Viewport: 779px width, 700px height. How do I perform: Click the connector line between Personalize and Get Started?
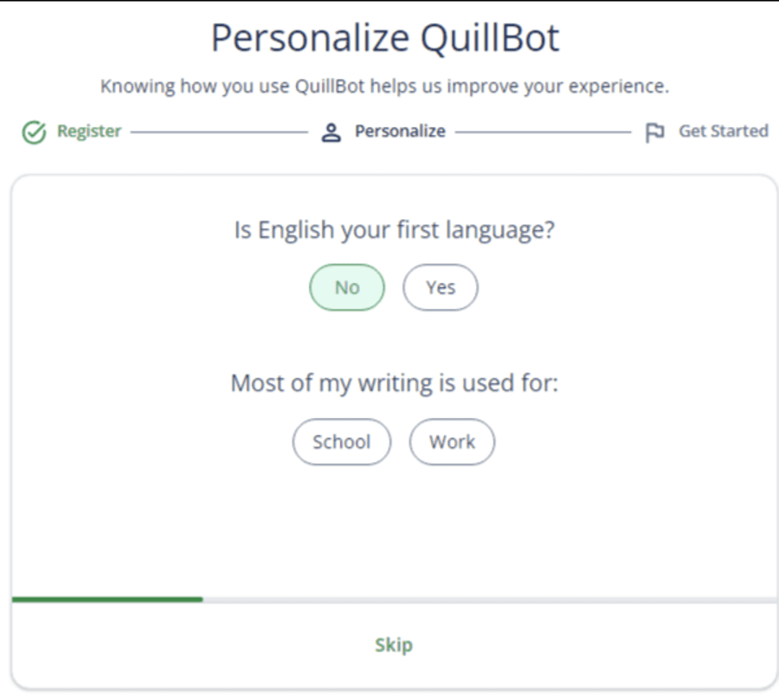pos(543,132)
